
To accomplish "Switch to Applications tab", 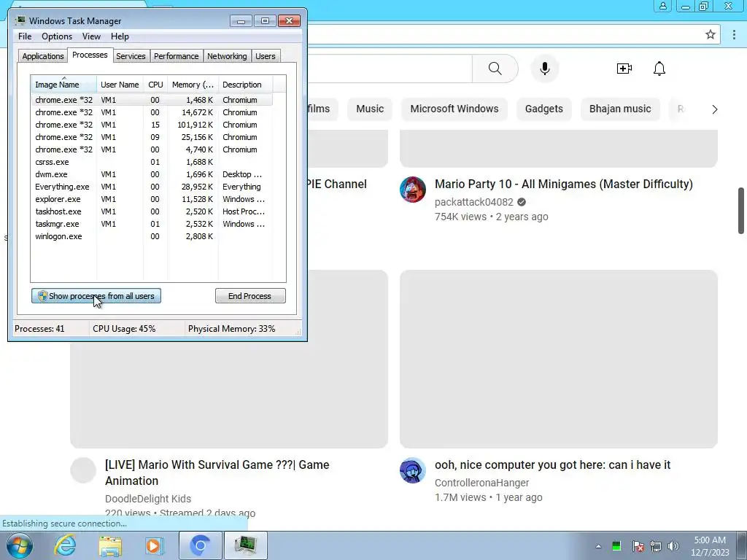I will click(43, 56).
